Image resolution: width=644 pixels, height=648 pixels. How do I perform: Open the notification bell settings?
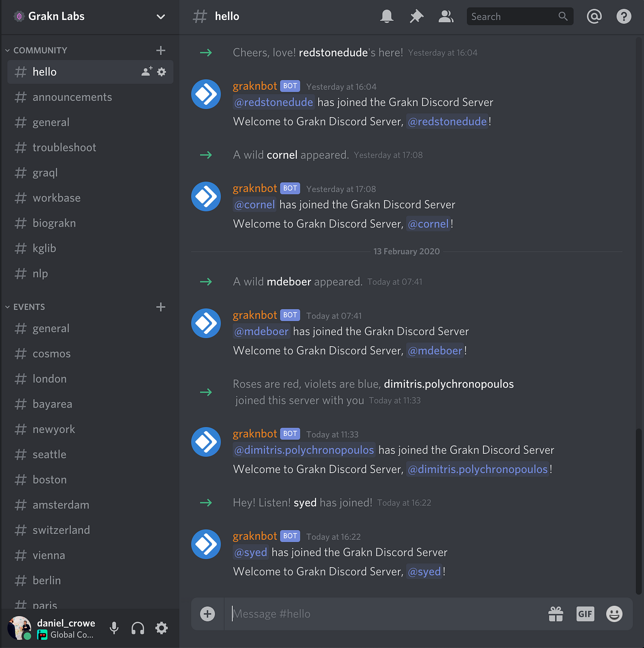pyautogui.click(x=387, y=17)
